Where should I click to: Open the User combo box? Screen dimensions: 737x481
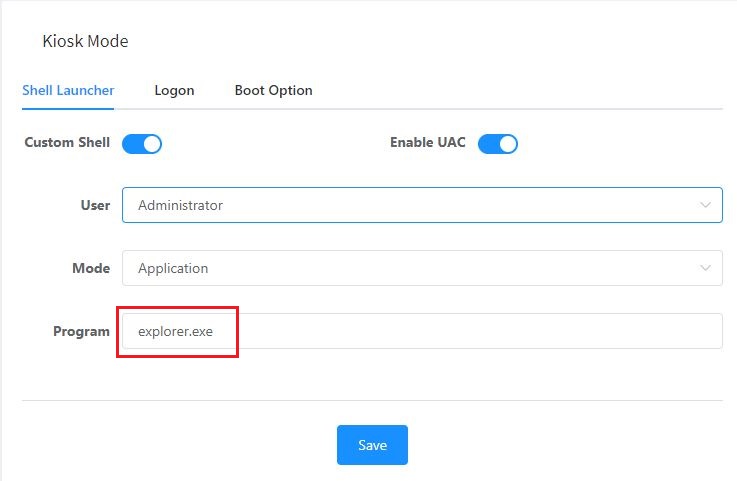(422, 205)
